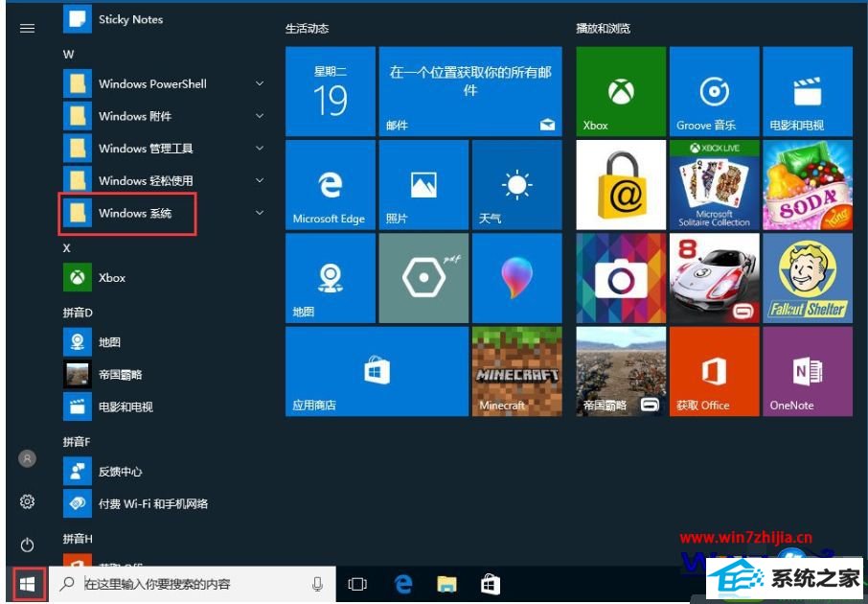
Task: Open the Microsoft Edge tile
Action: [331, 184]
